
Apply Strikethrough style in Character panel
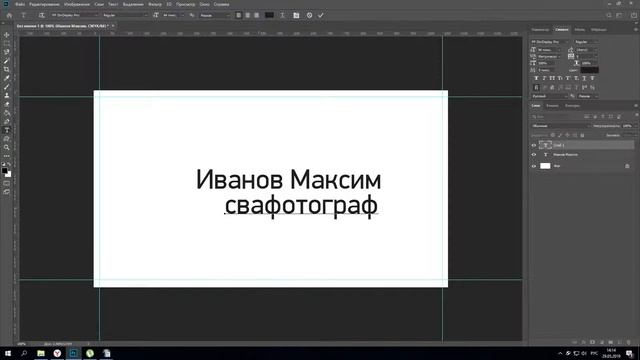[x=592, y=78]
